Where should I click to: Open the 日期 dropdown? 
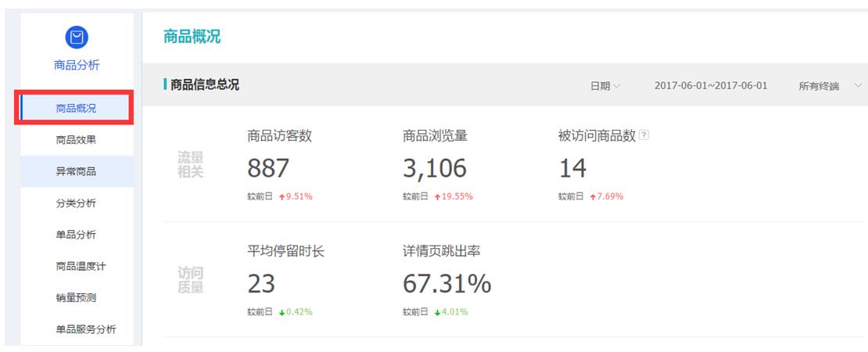pyautogui.click(x=605, y=86)
